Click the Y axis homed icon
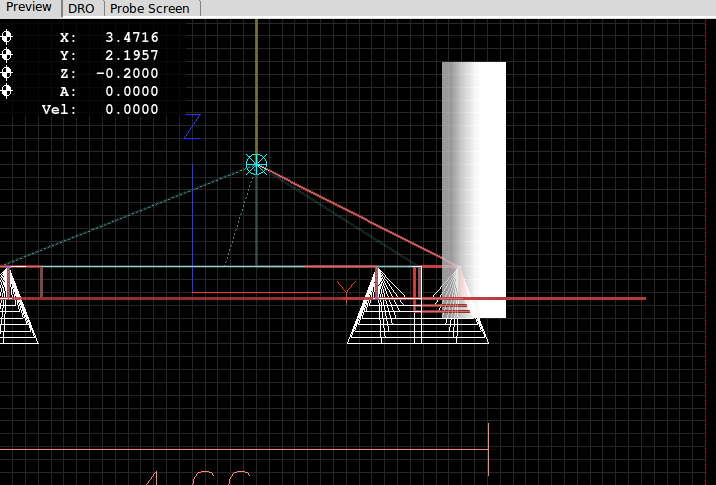This screenshot has width=716, height=485. (8, 55)
